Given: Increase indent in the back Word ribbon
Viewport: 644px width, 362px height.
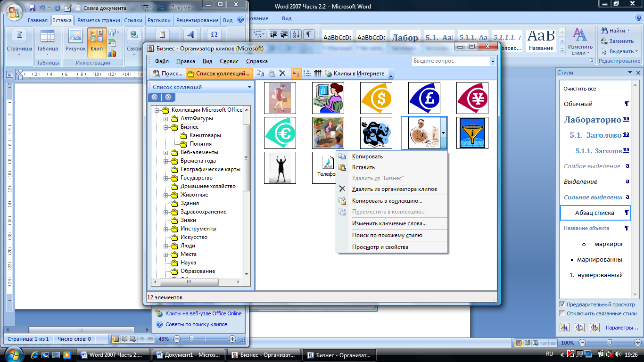Looking at the screenshot, I should 284,34.
